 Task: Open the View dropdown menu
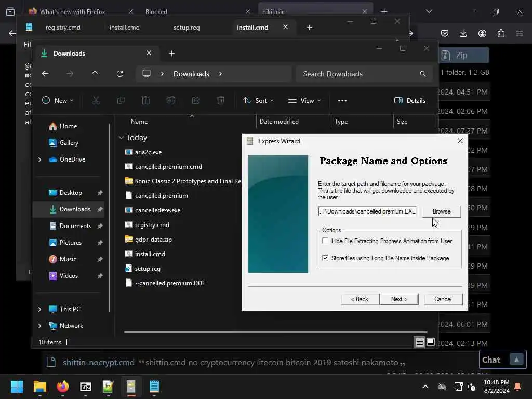[x=304, y=100]
